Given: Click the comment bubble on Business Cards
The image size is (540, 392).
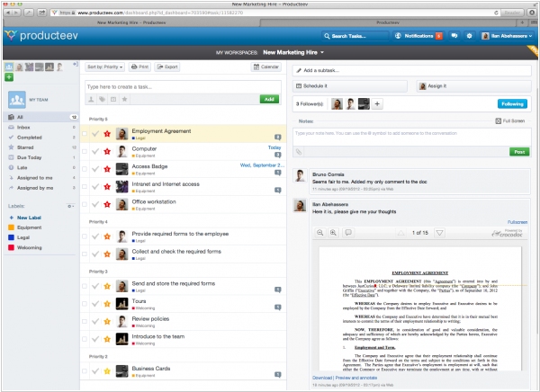Looking at the screenshot, I should coord(278,374).
